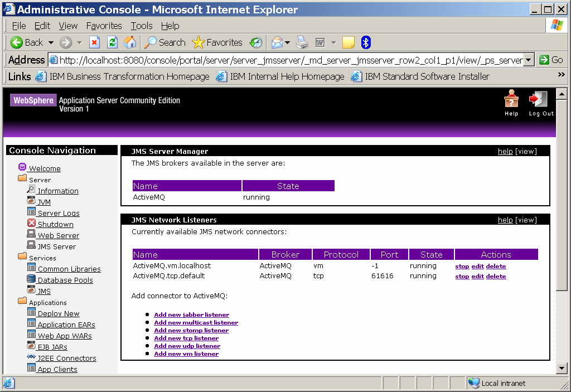Image resolution: width=571 pixels, height=392 pixels.
Task: Click the Home toolbar icon
Action: point(130,42)
